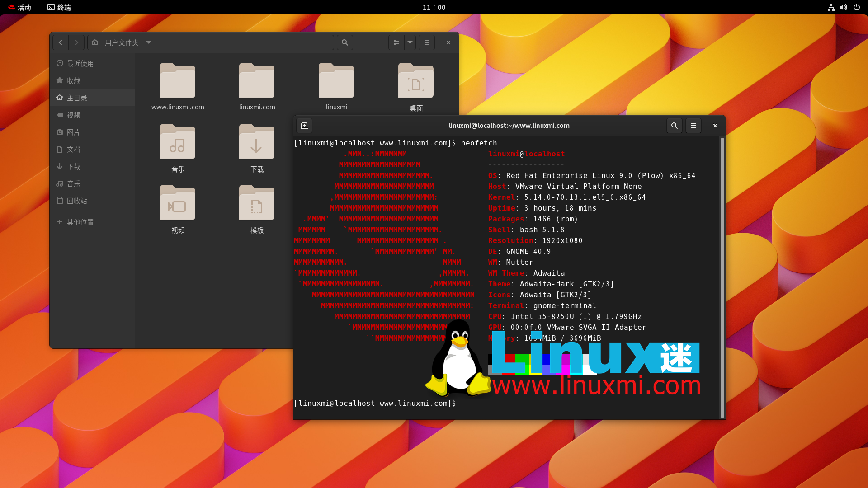Open new tab in terminal

[304, 126]
